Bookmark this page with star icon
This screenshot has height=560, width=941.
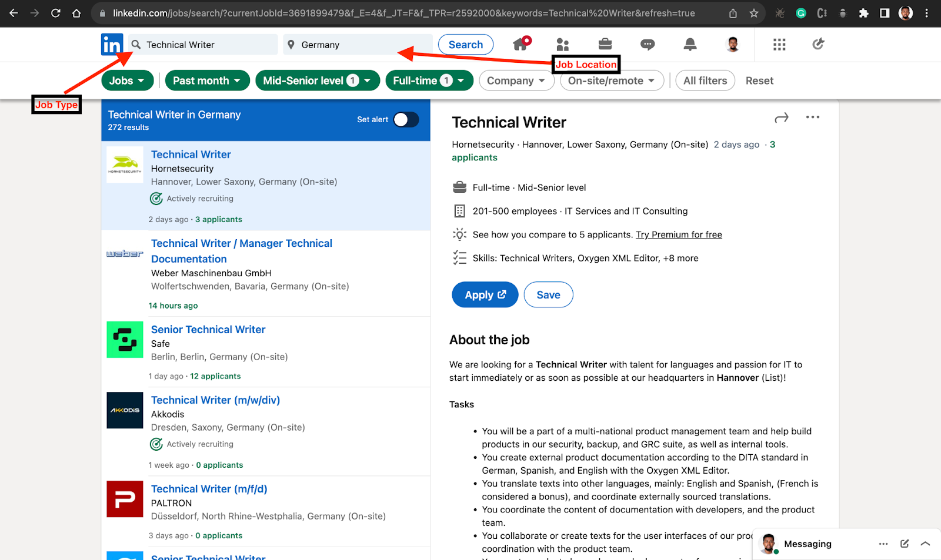[754, 13]
